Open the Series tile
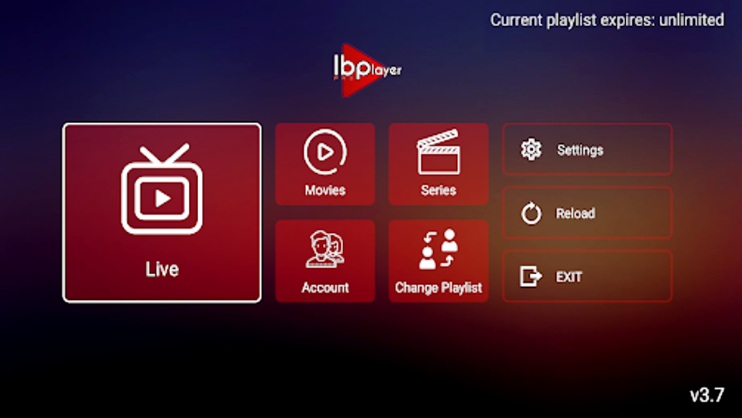This screenshot has height=418, width=742. (438, 164)
